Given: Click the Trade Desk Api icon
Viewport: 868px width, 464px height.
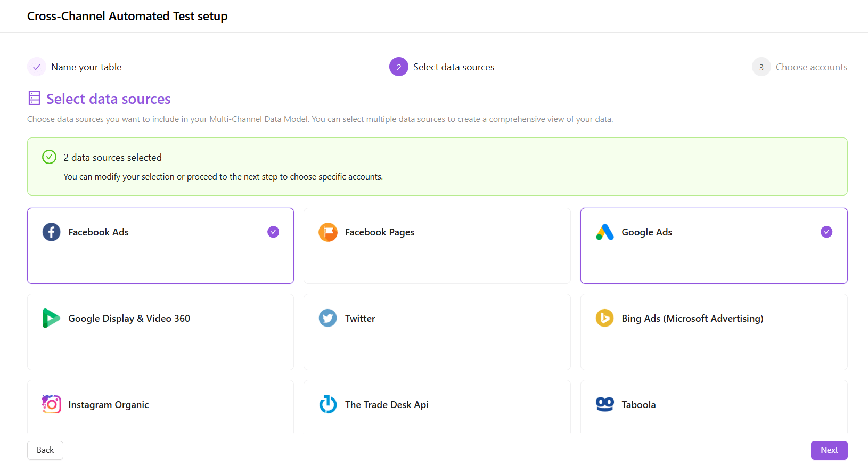Looking at the screenshot, I should (x=328, y=404).
